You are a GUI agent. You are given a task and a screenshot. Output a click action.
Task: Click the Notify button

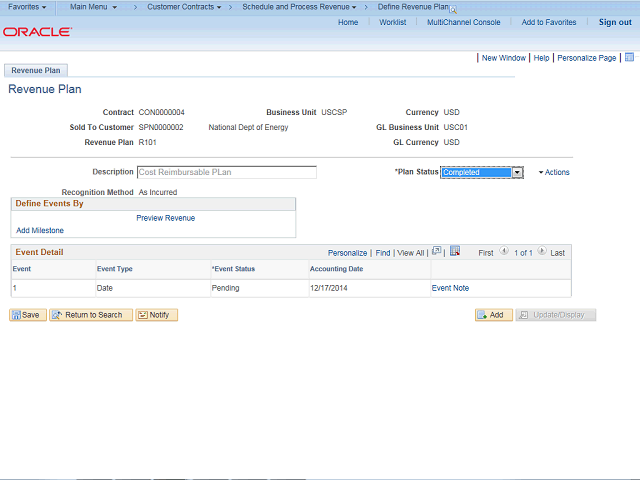pos(157,315)
